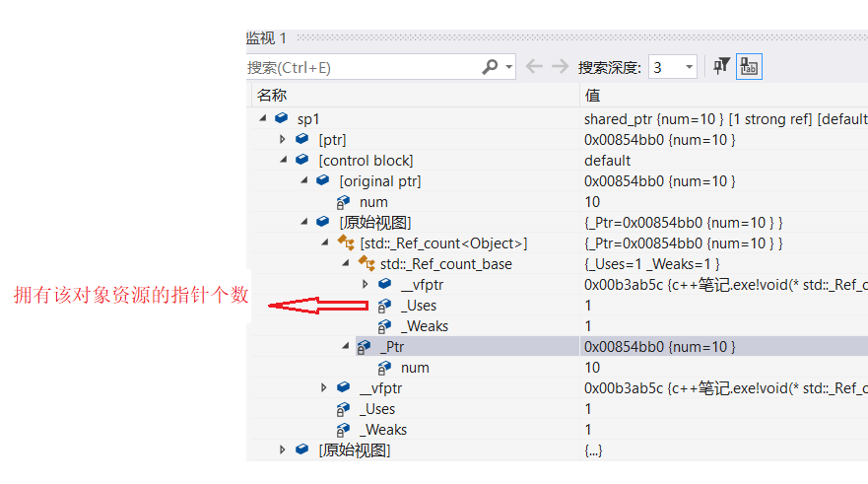Screen dimensions: 868x484
Task: Go to next search result arrow
Action: tap(561, 66)
